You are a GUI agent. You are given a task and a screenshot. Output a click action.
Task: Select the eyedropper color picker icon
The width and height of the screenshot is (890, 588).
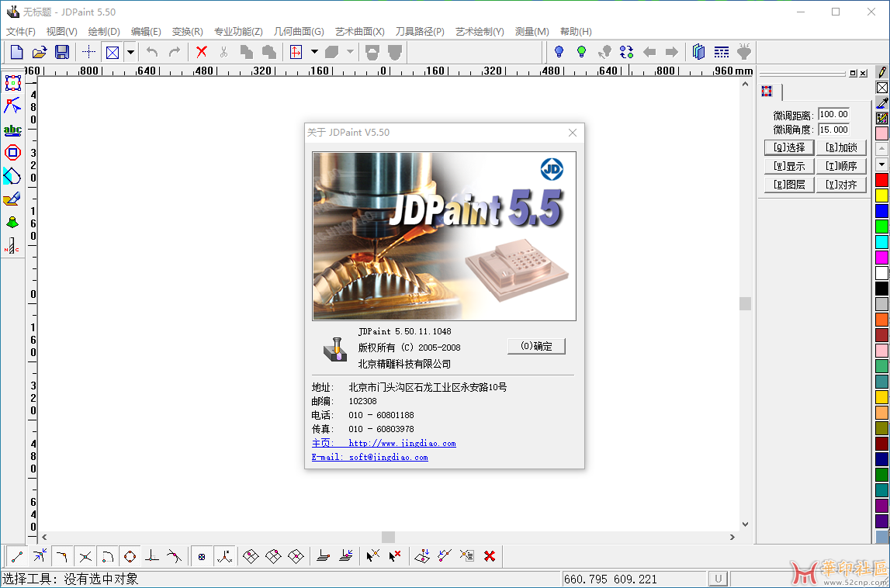881,102
